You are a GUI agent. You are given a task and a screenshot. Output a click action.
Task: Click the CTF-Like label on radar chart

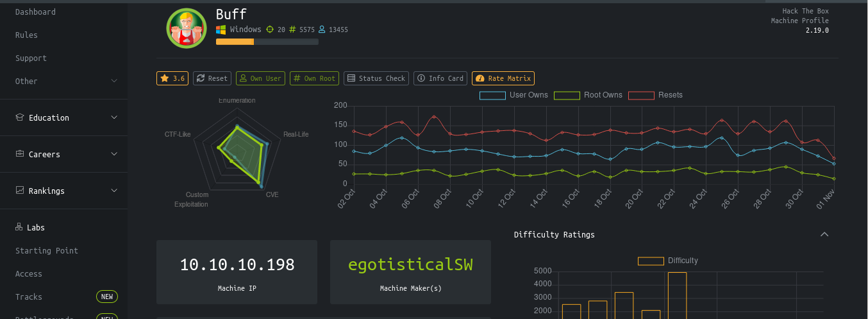pyautogui.click(x=178, y=134)
